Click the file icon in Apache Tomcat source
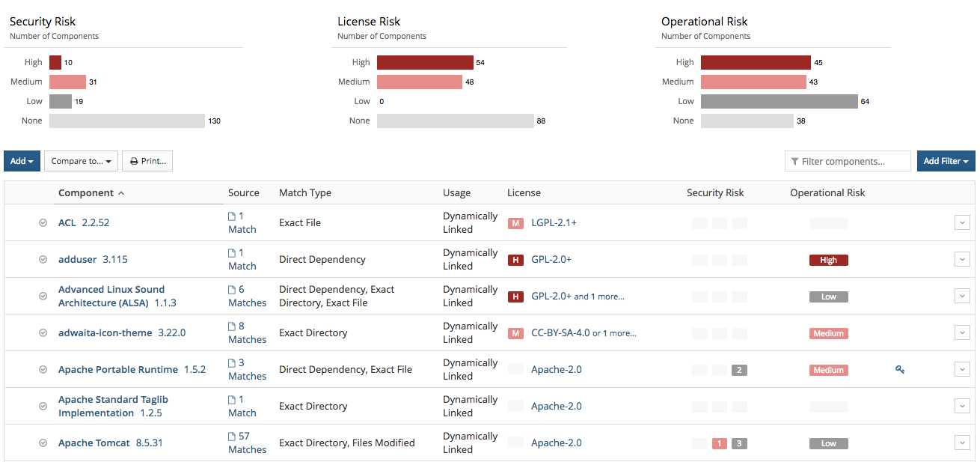This screenshot has height=462, width=980. pyautogui.click(x=233, y=437)
